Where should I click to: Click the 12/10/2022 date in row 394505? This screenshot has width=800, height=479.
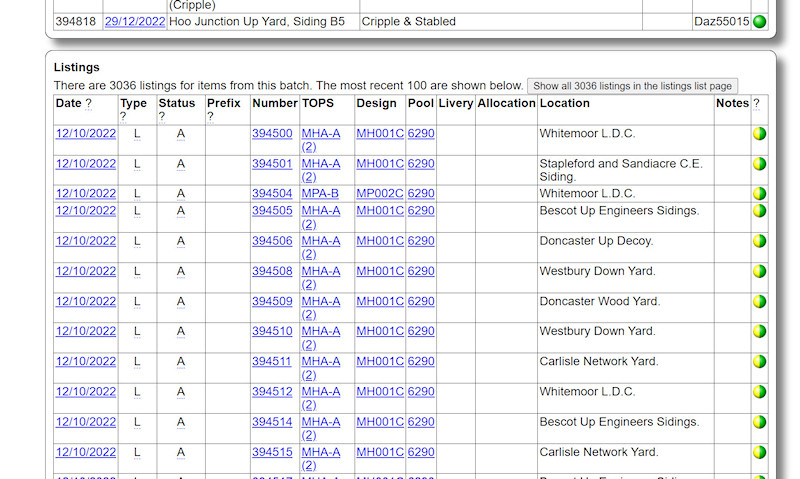(86, 210)
